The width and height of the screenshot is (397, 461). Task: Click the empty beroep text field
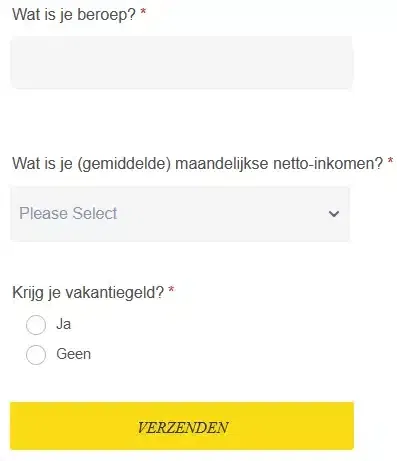tap(182, 62)
